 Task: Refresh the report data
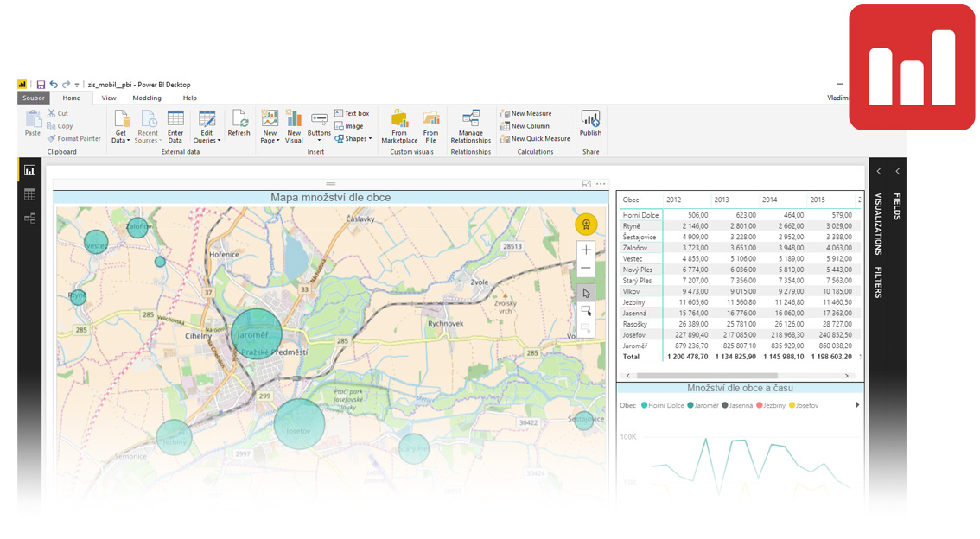coord(239,123)
